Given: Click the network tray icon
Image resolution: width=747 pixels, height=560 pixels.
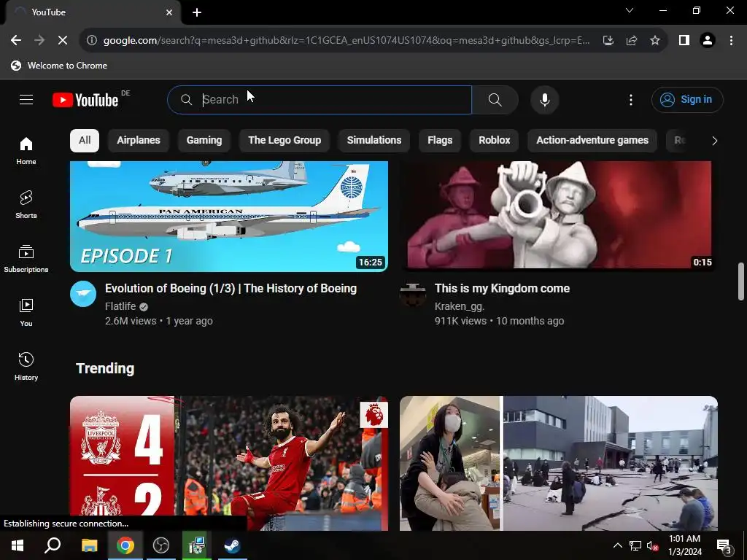Looking at the screenshot, I should tap(635, 546).
